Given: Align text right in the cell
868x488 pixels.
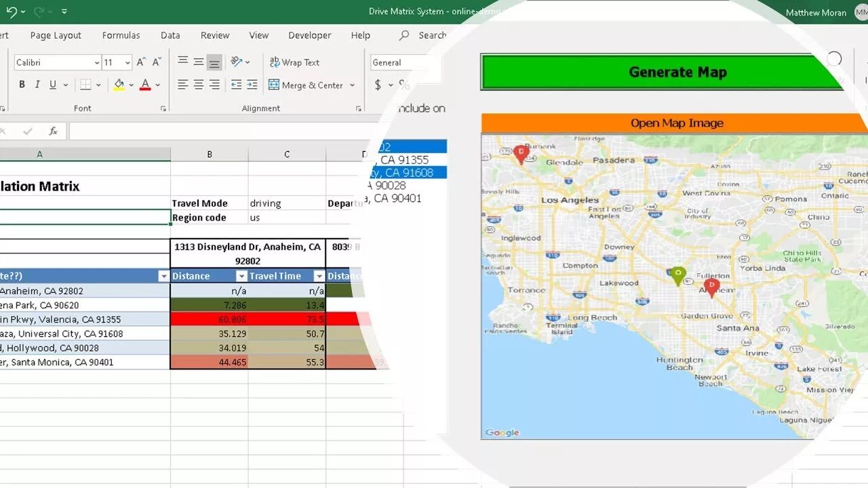Looking at the screenshot, I should (x=214, y=85).
